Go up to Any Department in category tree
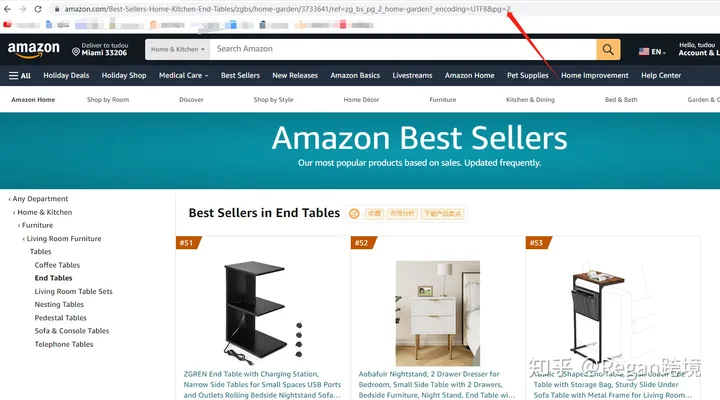This screenshot has width=720, height=400. pos(40,199)
